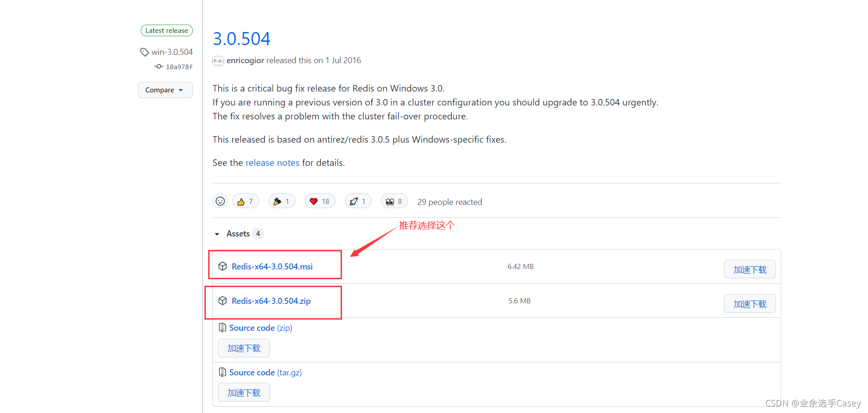Click 加速下载 button for the msi file
The height and width of the screenshot is (413, 868).
pos(750,269)
